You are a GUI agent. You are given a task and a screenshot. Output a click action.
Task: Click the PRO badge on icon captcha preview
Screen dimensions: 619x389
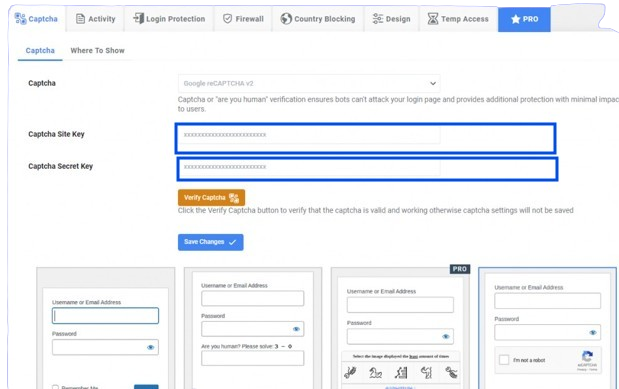click(460, 269)
